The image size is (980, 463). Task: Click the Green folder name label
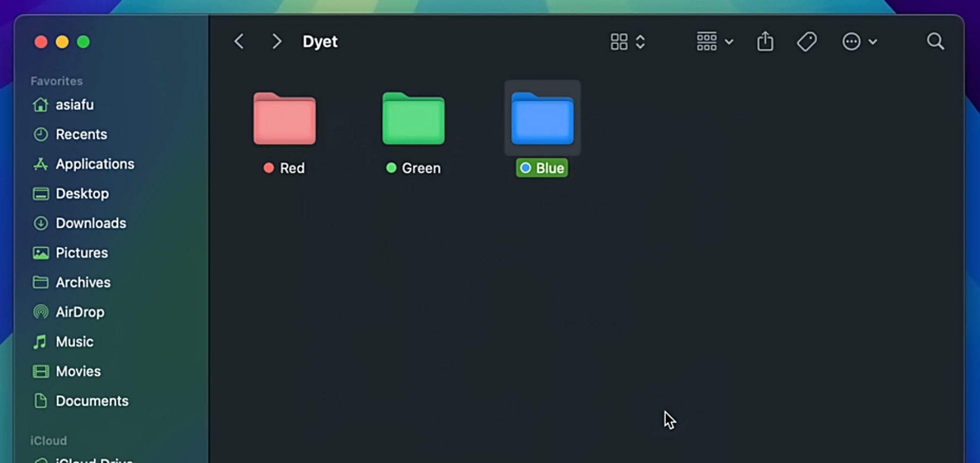point(421,168)
